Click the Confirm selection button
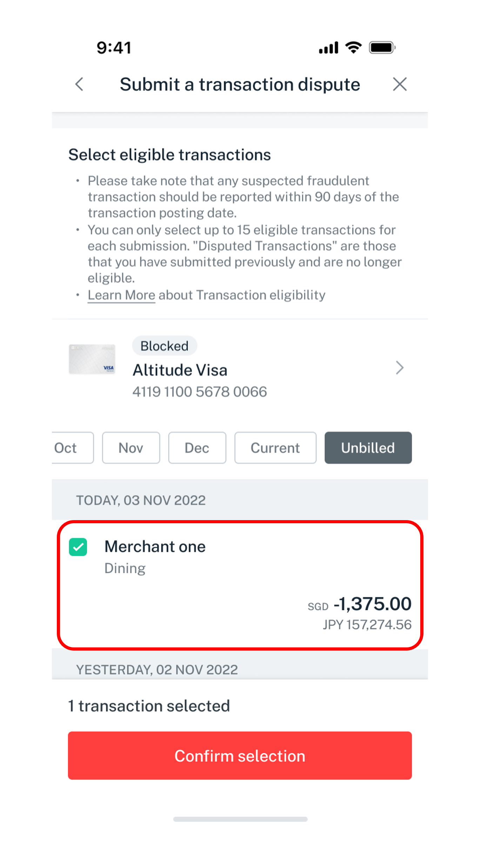482x868 pixels. tap(240, 755)
